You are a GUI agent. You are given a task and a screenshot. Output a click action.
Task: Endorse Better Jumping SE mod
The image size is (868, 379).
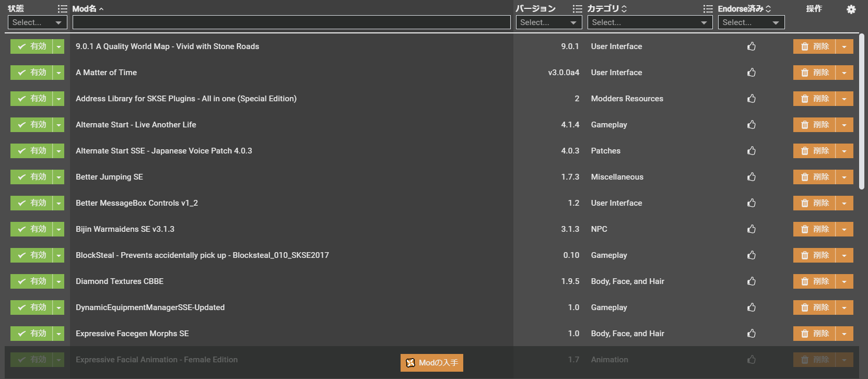pyautogui.click(x=752, y=177)
